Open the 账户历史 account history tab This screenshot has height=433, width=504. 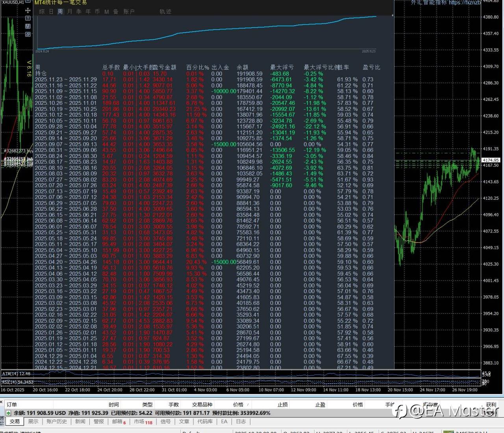[x=57, y=422]
